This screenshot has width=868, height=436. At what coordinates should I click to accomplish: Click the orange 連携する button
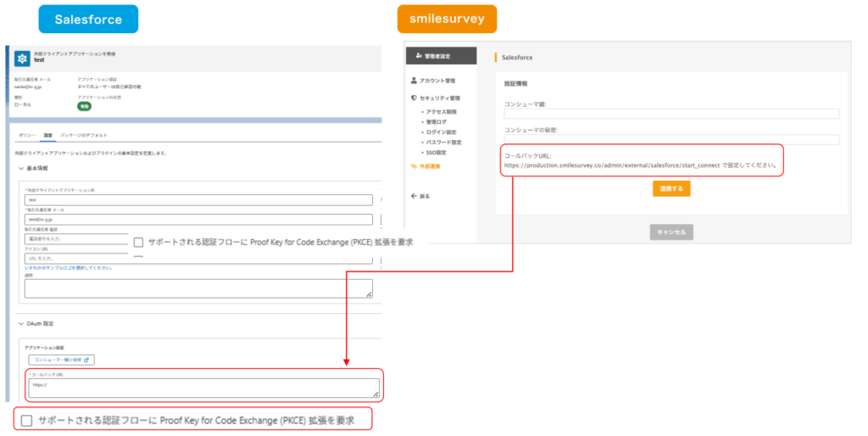[x=671, y=189]
